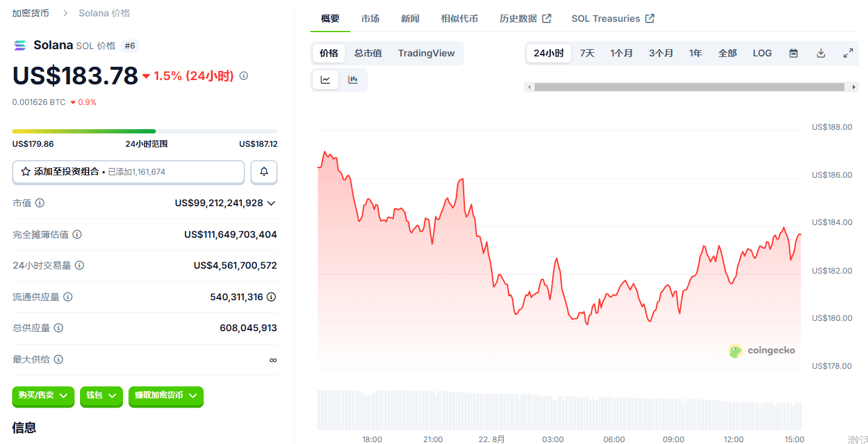Click external link icon beside 历史数据
The width and height of the screenshot is (868, 444).
click(x=546, y=18)
